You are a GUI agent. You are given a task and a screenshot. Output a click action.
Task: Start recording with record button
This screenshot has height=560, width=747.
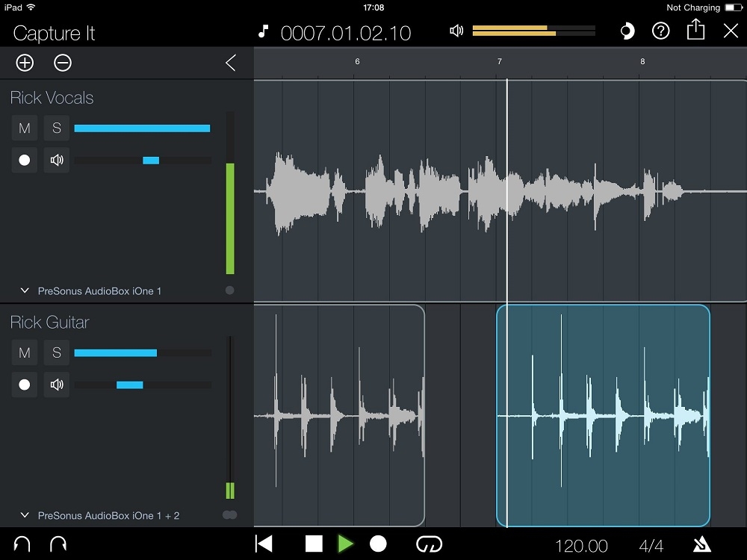pos(378,544)
